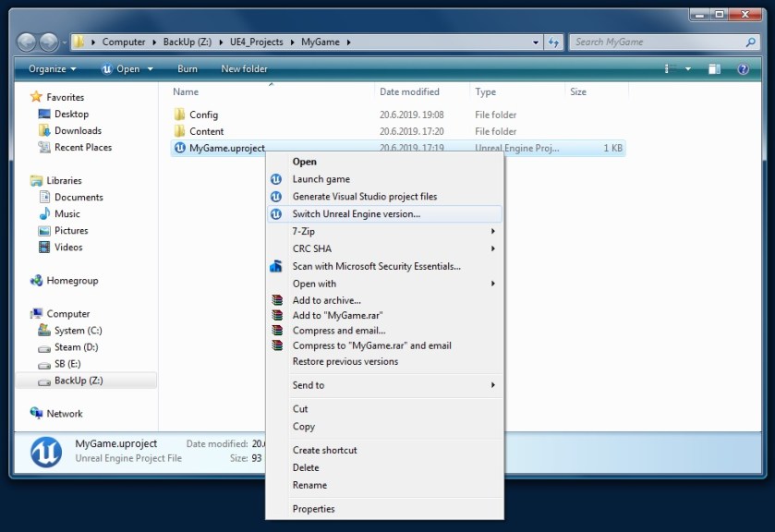Click the Security Essentials scan icon
775x532 pixels.
(275, 267)
